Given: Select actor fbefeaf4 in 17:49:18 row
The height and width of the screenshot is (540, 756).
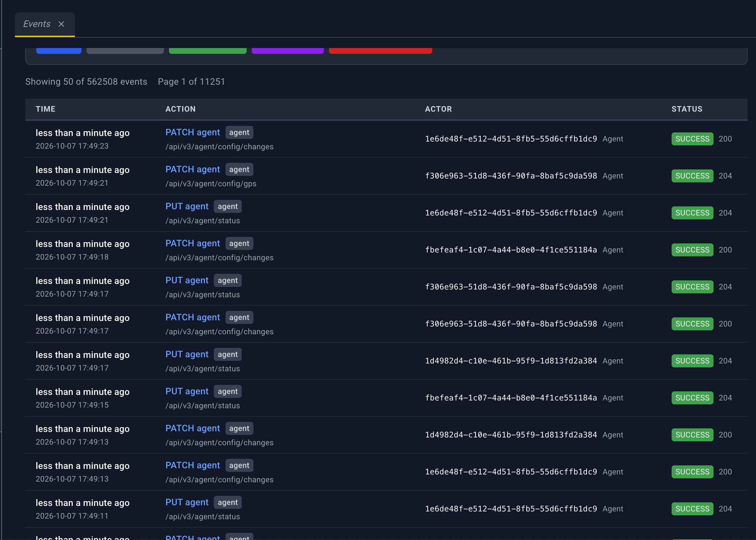Looking at the screenshot, I should click(x=511, y=250).
